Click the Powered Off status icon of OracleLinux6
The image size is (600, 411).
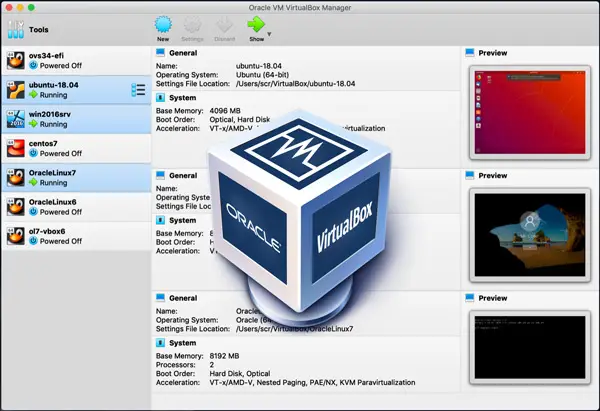click(x=34, y=212)
